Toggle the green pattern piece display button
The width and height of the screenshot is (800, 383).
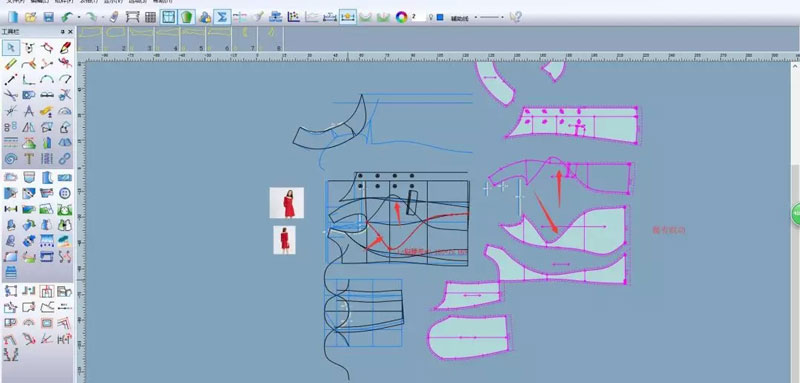(187, 17)
